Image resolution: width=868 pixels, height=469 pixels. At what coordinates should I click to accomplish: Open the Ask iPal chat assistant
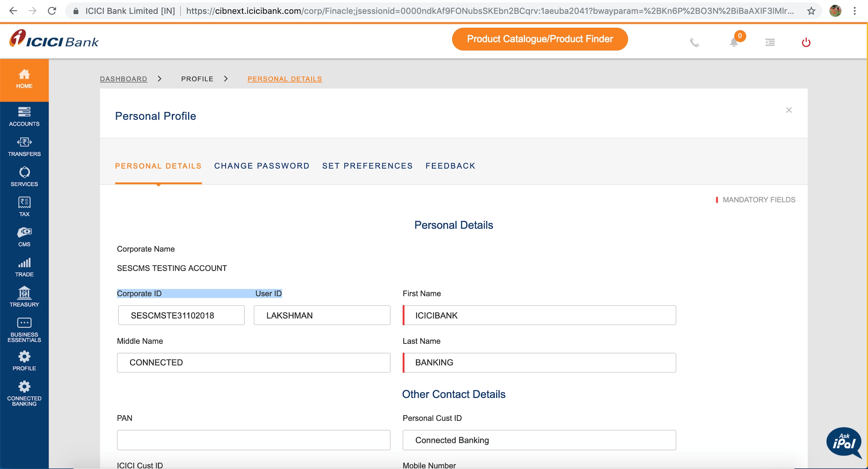pyautogui.click(x=844, y=442)
